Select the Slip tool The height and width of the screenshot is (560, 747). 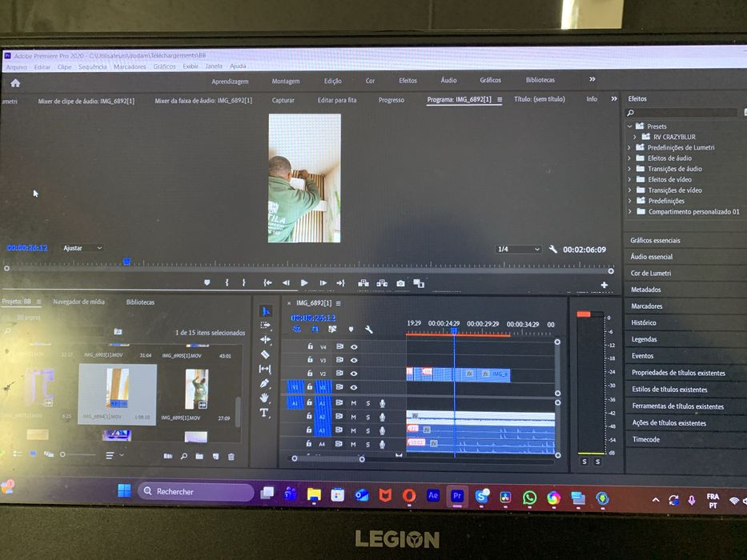click(265, 369)
